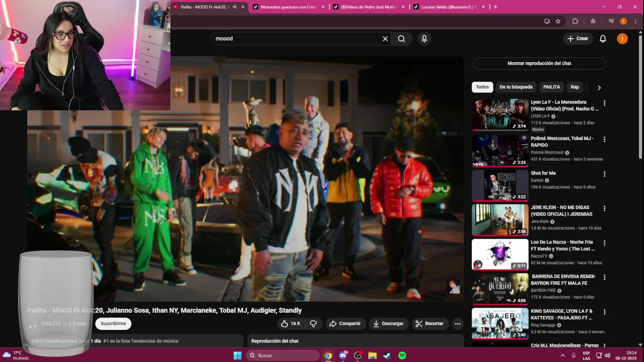Select the De tu búsqueda chip
The height and width of the screenshot is (362, 644).
[516, 87]
